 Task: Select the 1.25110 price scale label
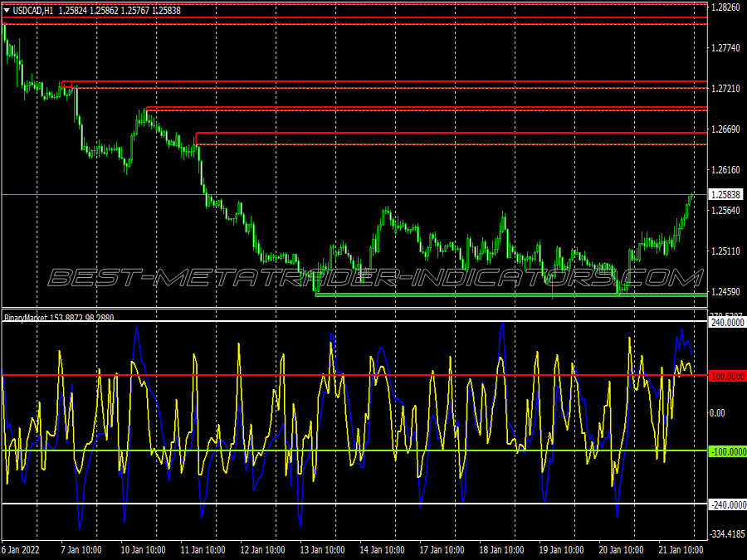point(725,251)
